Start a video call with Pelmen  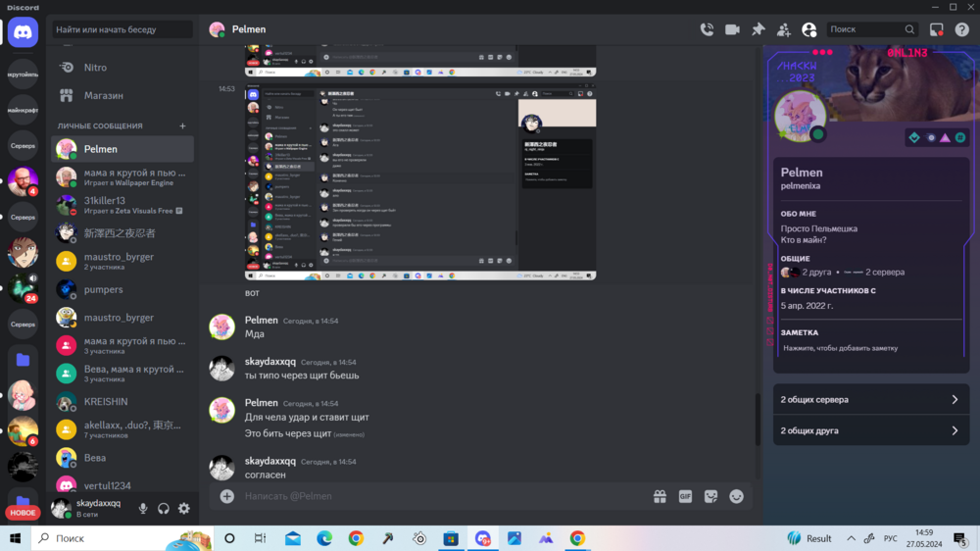click(x=732, y=29)
